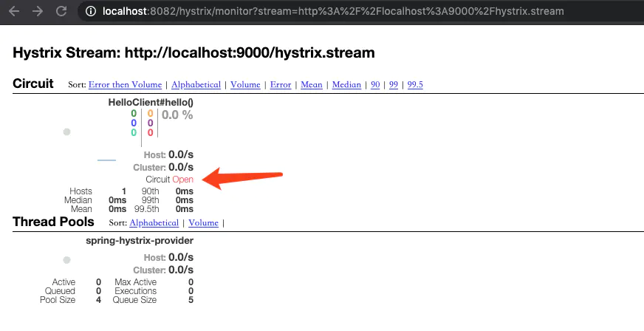Sort circuits by 90 percentile
Screen dimensions: 644x331
point(375,85)
